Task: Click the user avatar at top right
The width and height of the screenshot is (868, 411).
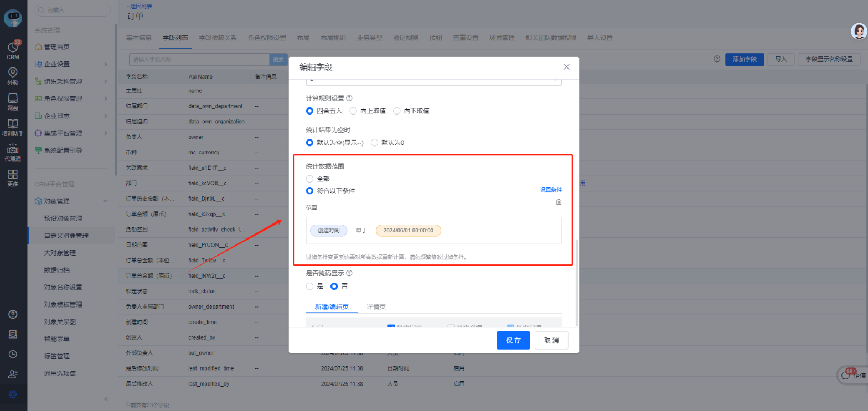Action: [x=859, y=32]
